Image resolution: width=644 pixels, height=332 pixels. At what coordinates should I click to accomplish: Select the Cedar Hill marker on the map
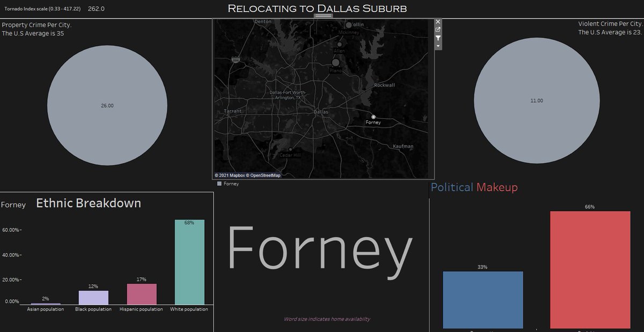(x=290, y=149)
